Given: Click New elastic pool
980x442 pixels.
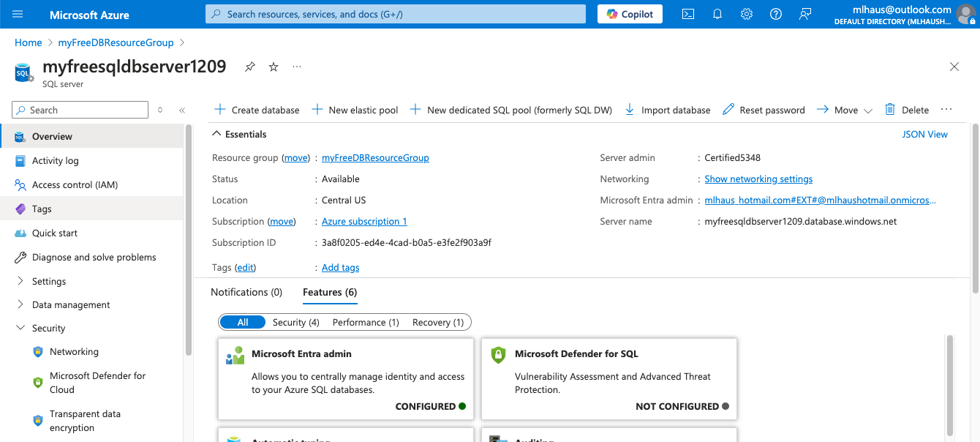Looking at the screenshot, I should [355, 110].
